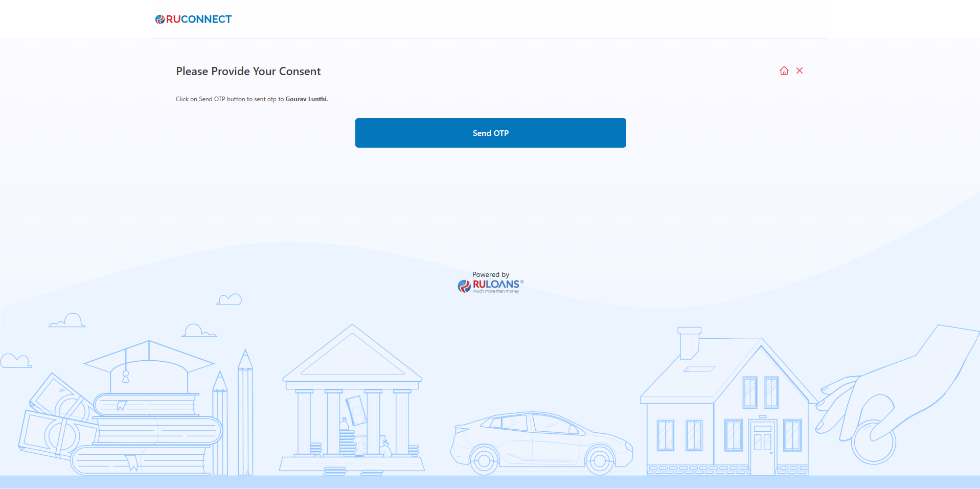Click the coin stack at bank entrance
980x489 pixels.
coord(348,442)
